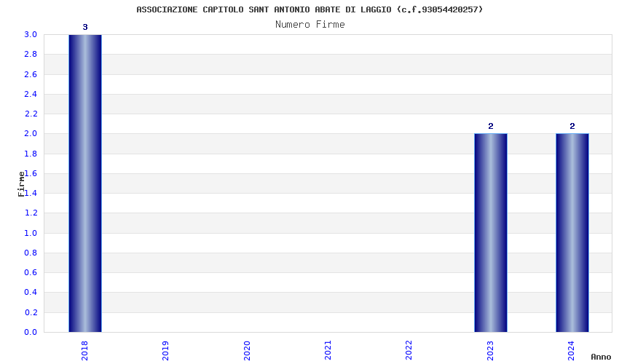This screenshot has height=364, width=619.
Task: Click the value label 3 above 2018 bar
Action: click(x=85, y=27)
